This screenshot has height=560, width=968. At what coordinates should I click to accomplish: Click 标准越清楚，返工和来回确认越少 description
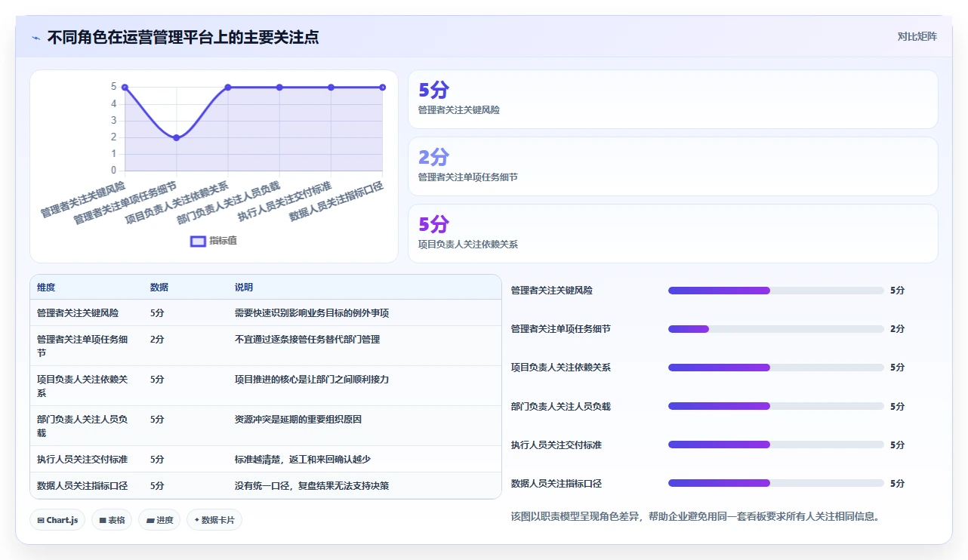click(x=303, y=459)
